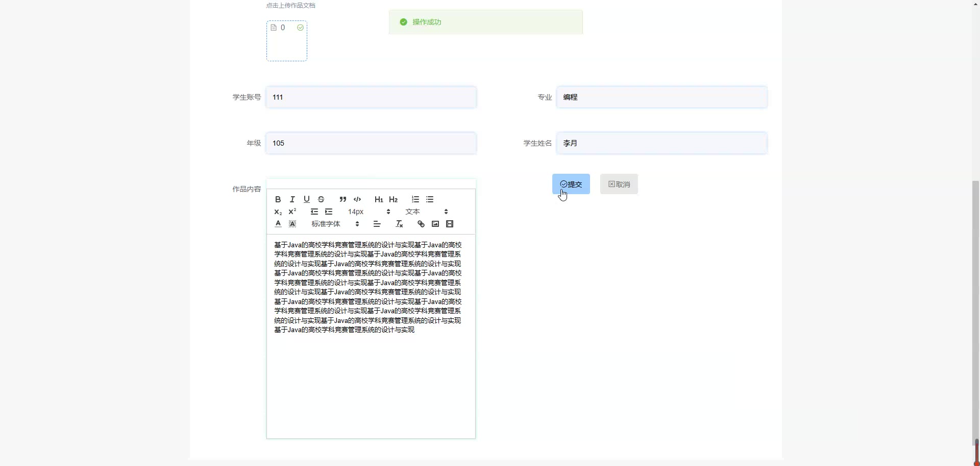This screenshot has width=980, height=466.
Task: Toggle italic formatting in editor
Action: click(292, 199)
